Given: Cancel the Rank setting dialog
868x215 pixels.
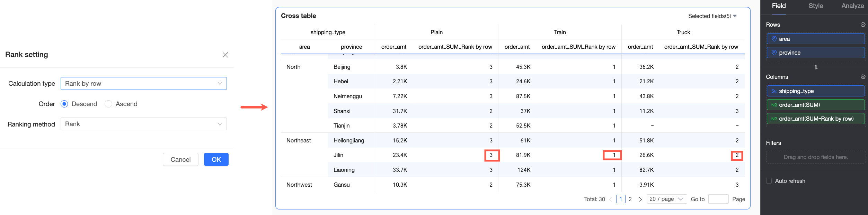Looking at the screenshot, I should click(x=180, y=159).
